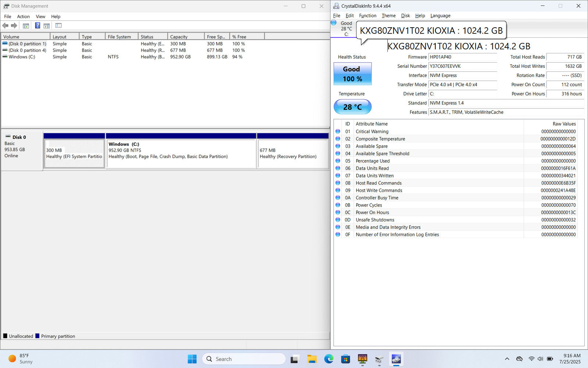Click the Good 100 % health status button
This screenshot has height=368, width=588.
352,74
